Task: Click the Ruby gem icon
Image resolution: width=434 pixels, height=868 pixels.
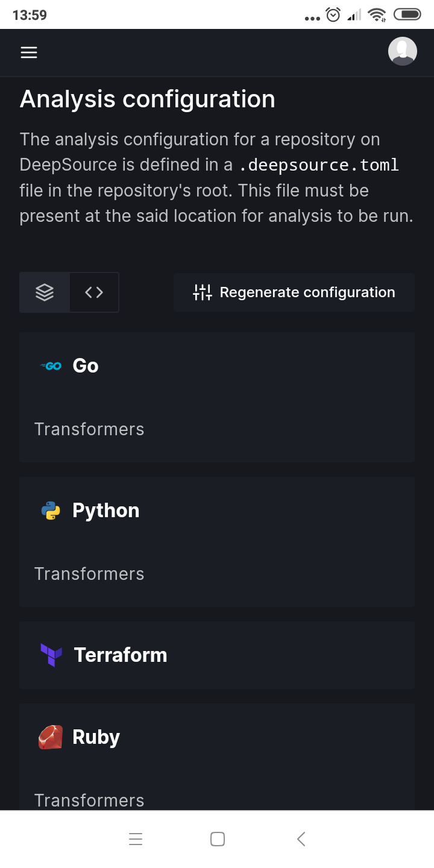Action: pos(51,737)
